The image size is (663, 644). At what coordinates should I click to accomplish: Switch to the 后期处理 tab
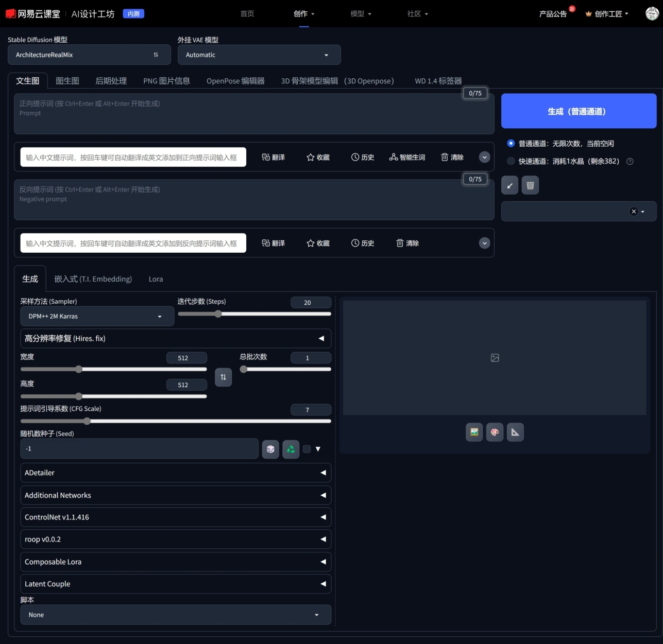tap(111, 81)
